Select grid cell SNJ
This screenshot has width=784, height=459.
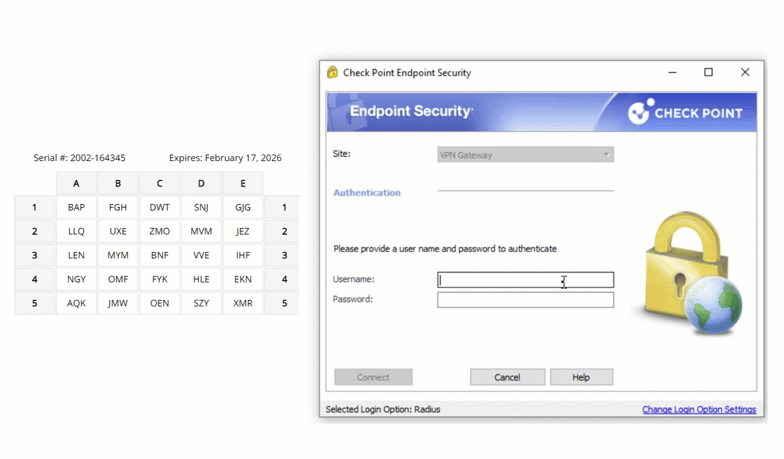201,207
